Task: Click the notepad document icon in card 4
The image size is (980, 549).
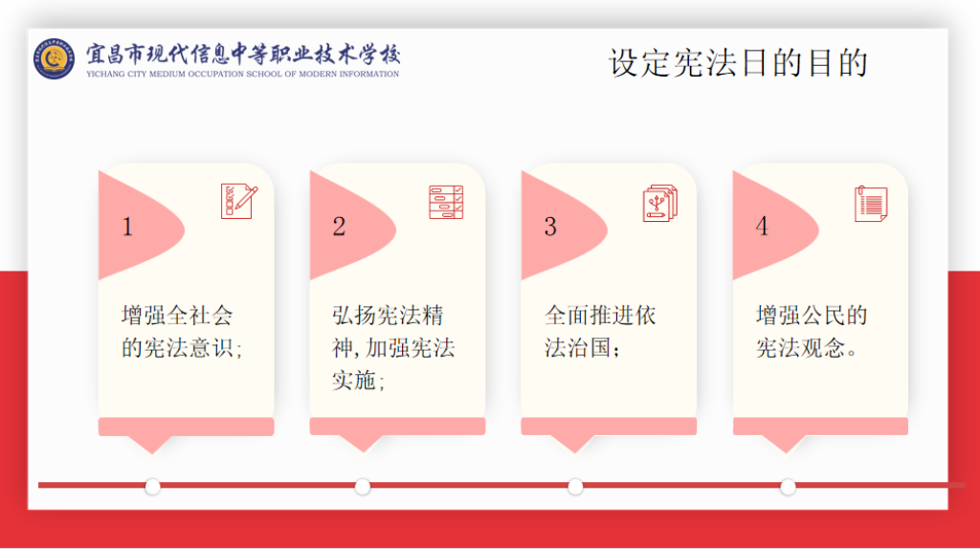Action: [870, 203]
